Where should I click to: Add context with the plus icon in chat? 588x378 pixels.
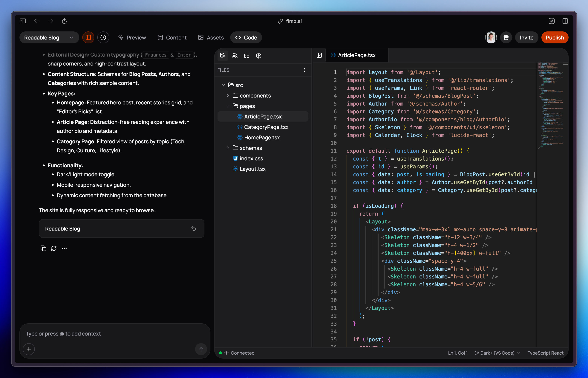tap(29, 349)
